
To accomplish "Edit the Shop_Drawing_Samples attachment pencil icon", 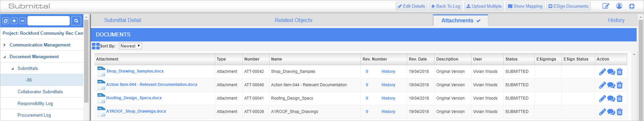I will [602, 72].
